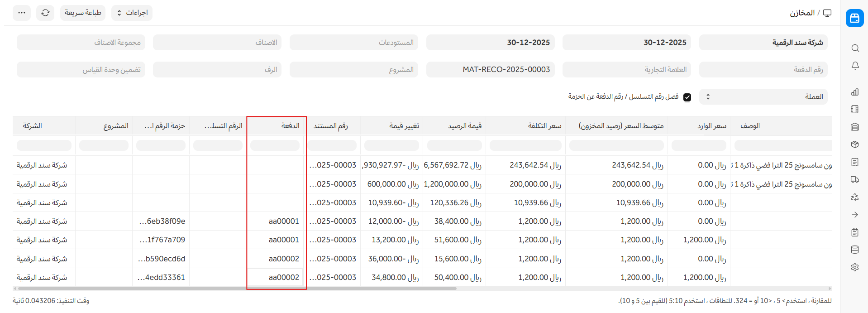Open notifications bell icon
868x313 pixels.
point(854,66)
